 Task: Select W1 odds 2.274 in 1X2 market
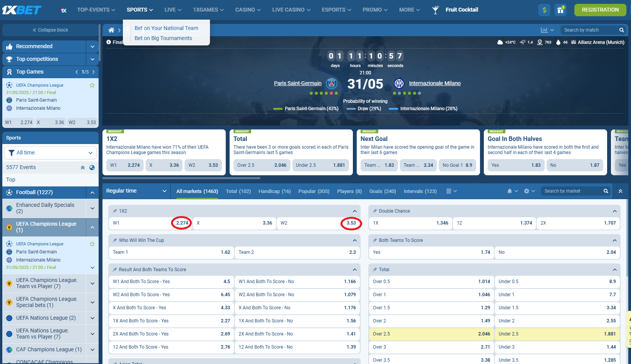click(151, 223)
